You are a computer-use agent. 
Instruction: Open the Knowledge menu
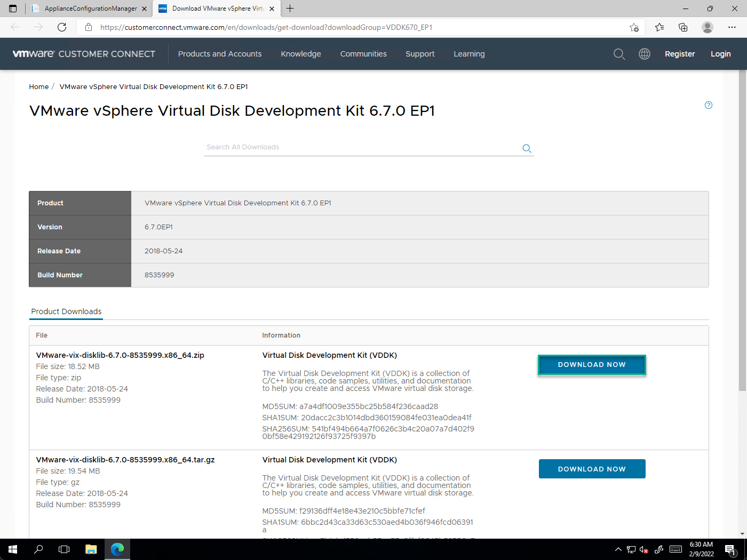pyautogui.click(x=301, y=54)
